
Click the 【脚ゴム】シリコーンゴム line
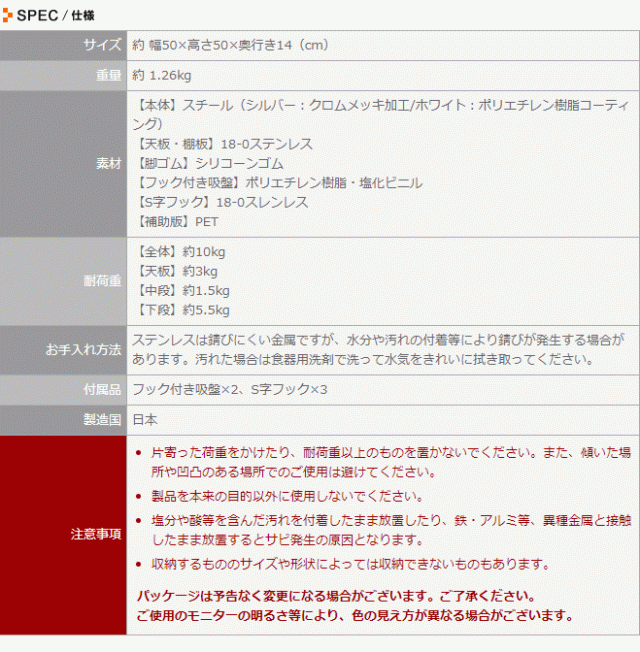pos(208,163)
